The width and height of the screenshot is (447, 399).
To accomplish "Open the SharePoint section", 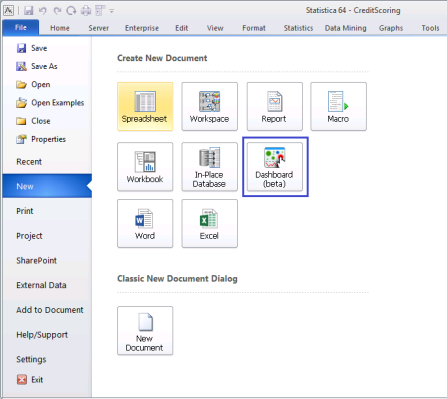I will pyautogui.click(x=36, y=260).
